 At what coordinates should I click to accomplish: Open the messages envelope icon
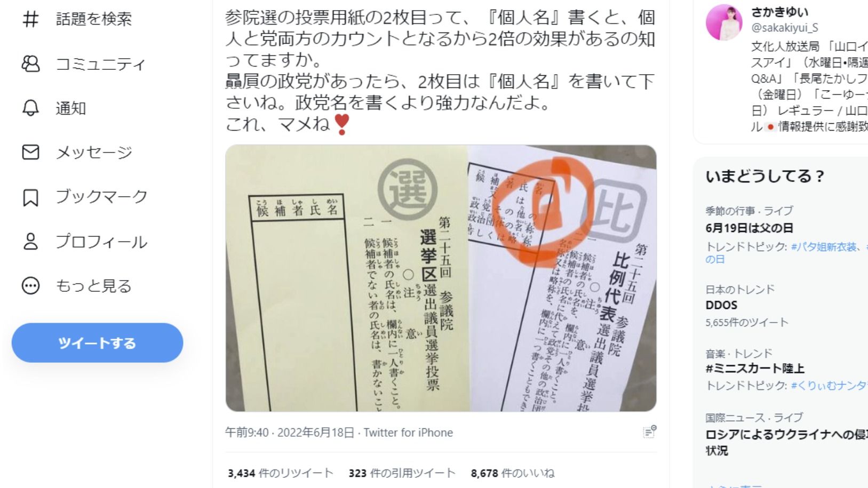(x=30, y=153)
